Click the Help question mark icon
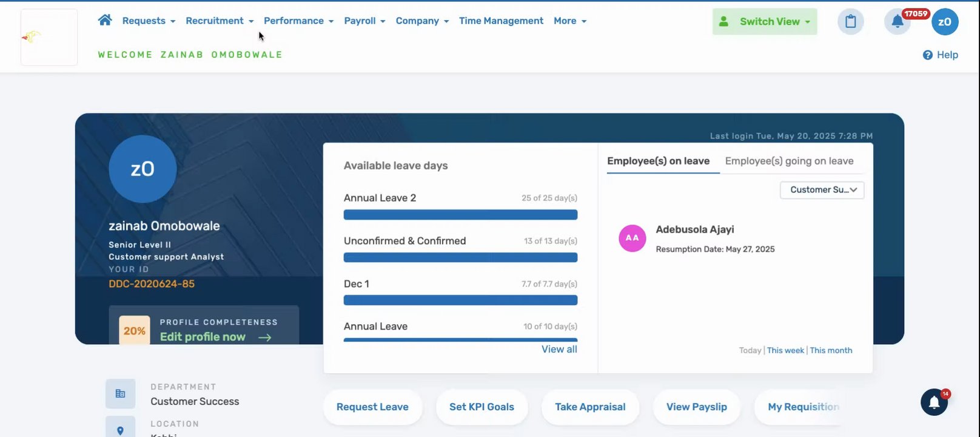980x437 pixels. [927, 55]
